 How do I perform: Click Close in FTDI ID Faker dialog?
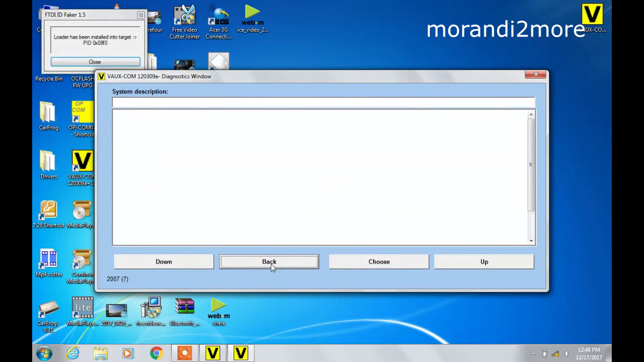click(x=95, y=62)
